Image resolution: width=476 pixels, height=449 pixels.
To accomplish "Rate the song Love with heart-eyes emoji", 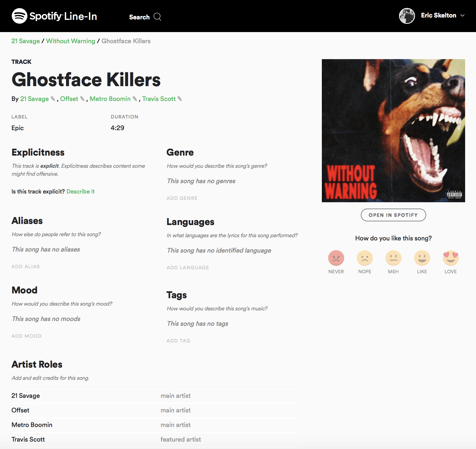I will coord(451,258).
